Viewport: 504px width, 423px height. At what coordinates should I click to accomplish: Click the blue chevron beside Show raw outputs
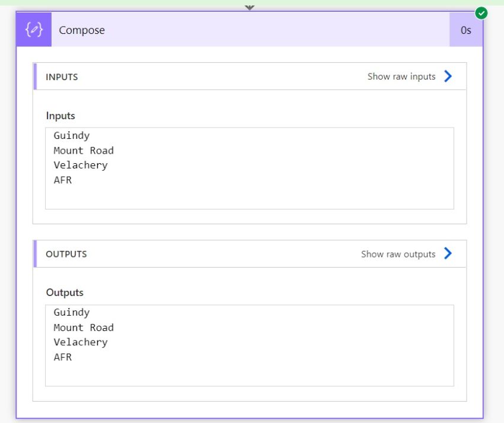(448, 253)
